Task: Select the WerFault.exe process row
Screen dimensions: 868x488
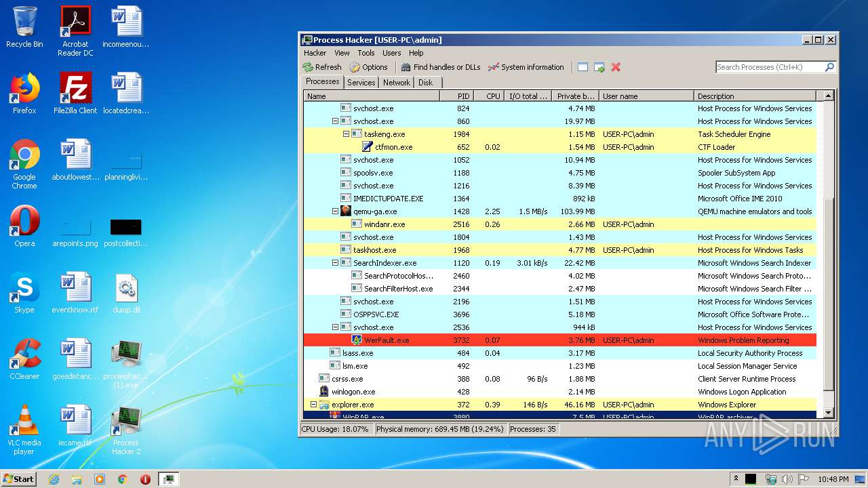Action: point(560,340)
